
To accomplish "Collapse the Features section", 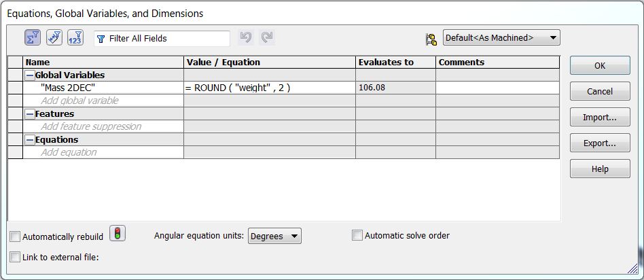I will (x=30, y=114).
